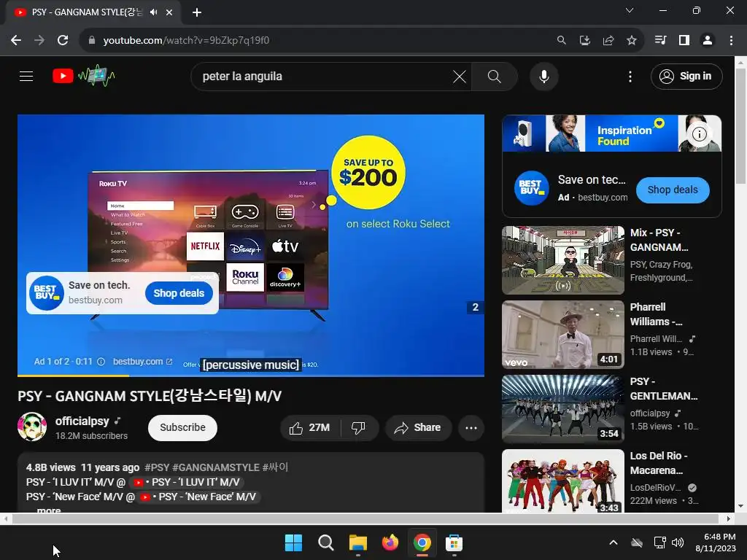Click scroll down arrow of page scrollbar
This screenshot has height=560, width=747.
pos(741,507)
